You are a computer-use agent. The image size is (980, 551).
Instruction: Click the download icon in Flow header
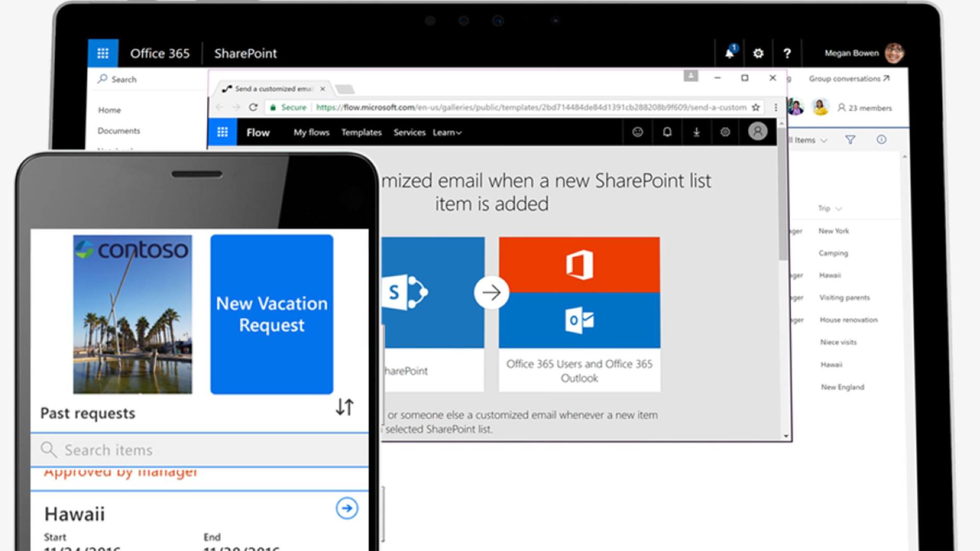[696, 132]
